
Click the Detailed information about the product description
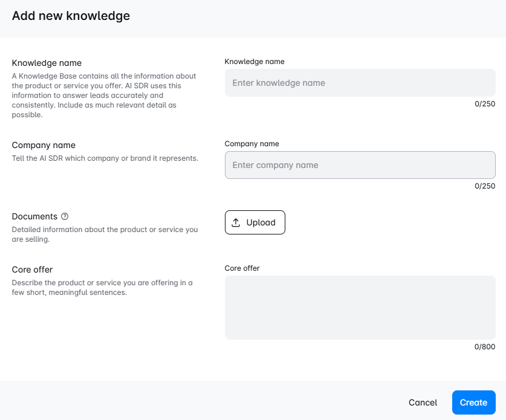105,234
